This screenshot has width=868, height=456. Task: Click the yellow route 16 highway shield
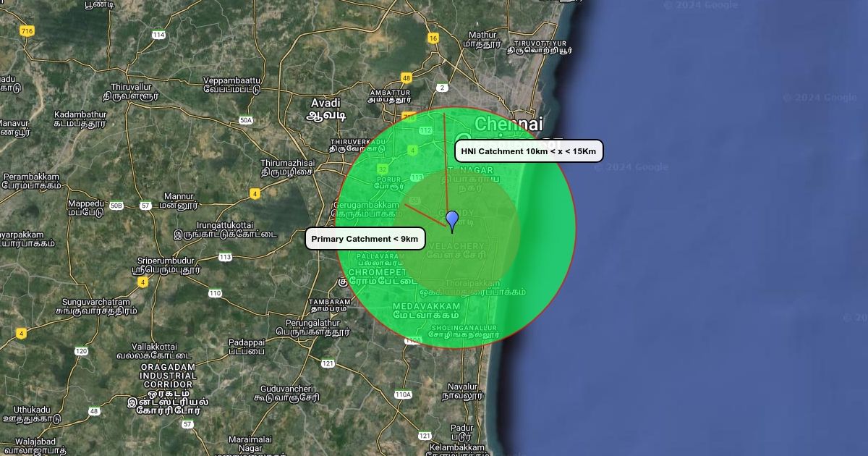point(433,38)
